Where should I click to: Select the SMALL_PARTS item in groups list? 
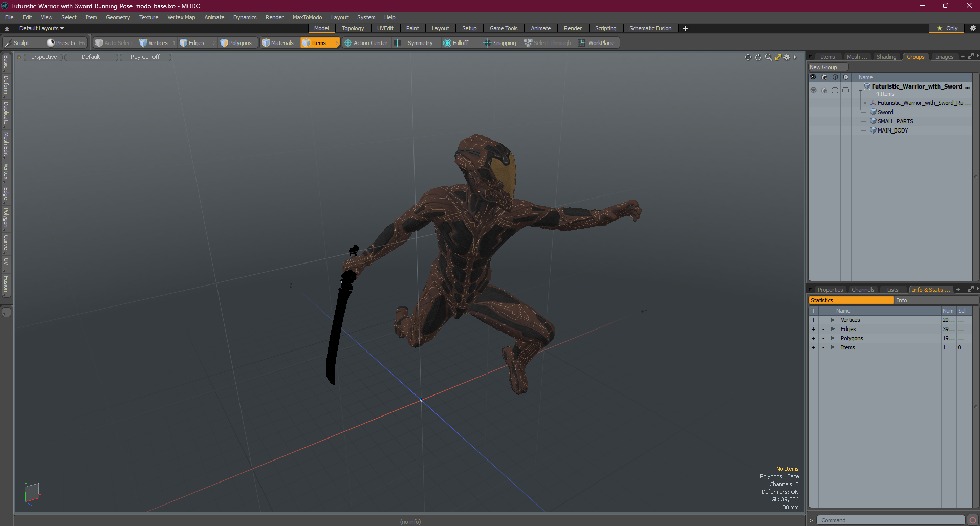pos(895,121)
